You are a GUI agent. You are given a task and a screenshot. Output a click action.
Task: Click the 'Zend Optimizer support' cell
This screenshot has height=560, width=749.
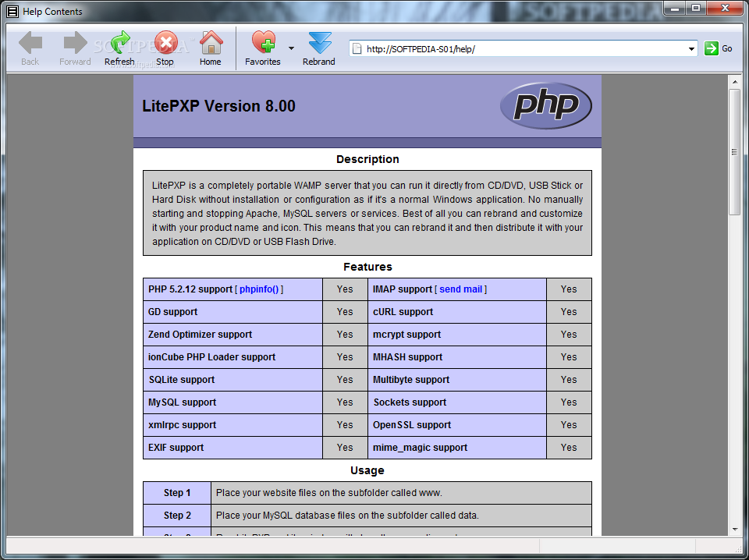(x=233, y=334)
